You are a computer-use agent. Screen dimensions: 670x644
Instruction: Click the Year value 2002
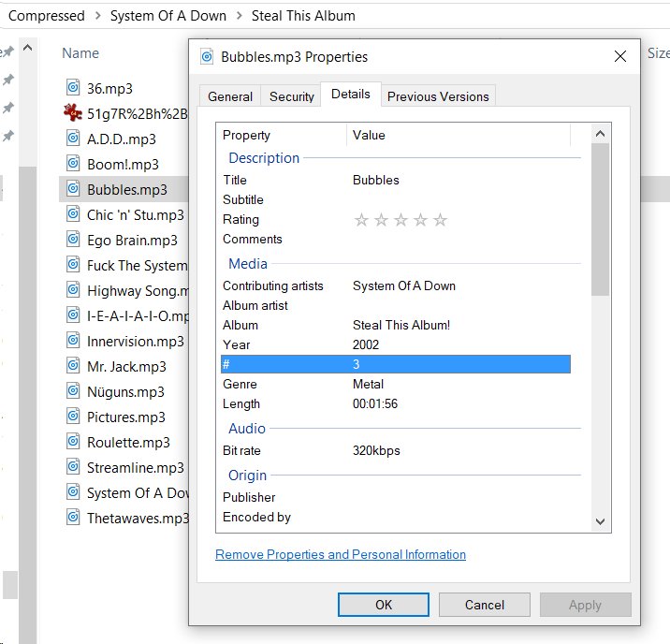pyautogui.click(x=366, y=344)
